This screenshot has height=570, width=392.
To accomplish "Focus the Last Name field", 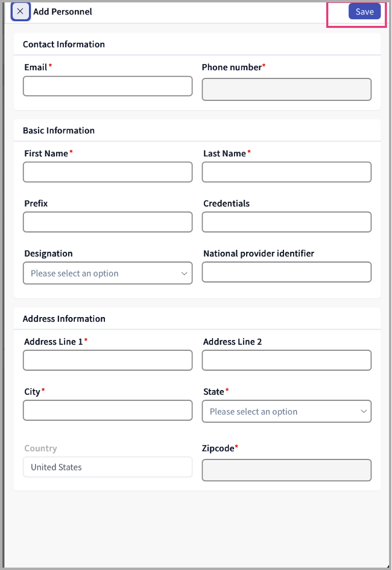I will click(x=286, y=172).
